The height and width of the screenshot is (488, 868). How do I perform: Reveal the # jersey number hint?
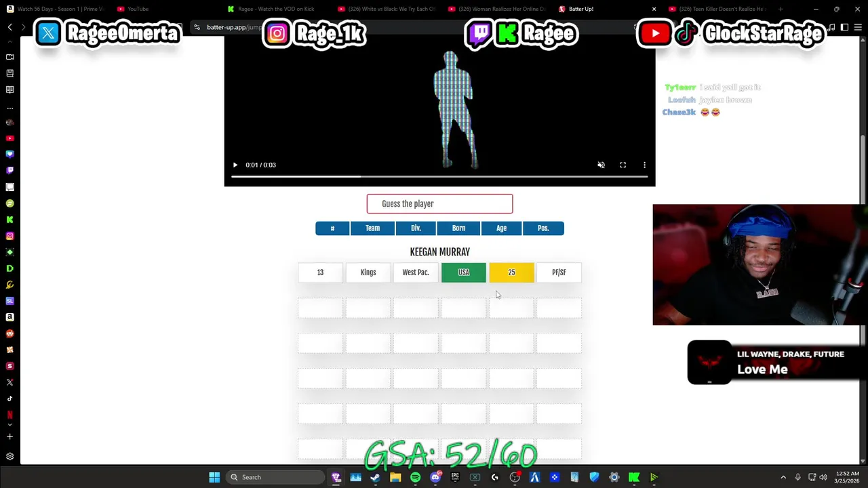[x=332, y=228]
